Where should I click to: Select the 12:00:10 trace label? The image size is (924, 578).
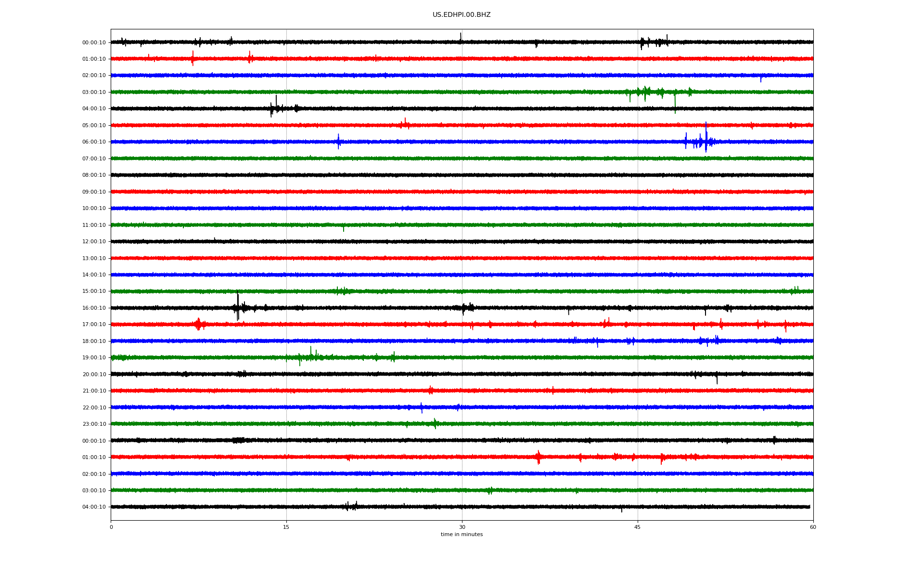click(94, 242)
